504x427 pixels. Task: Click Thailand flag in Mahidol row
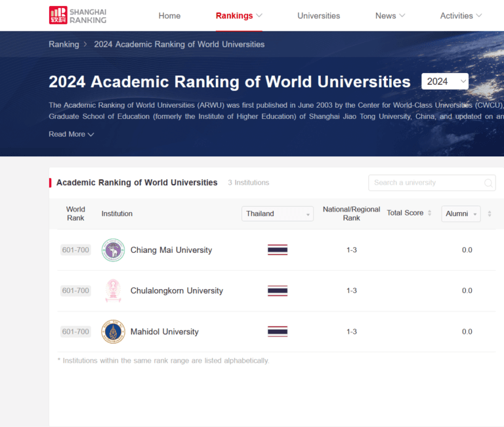click(277, 332)
